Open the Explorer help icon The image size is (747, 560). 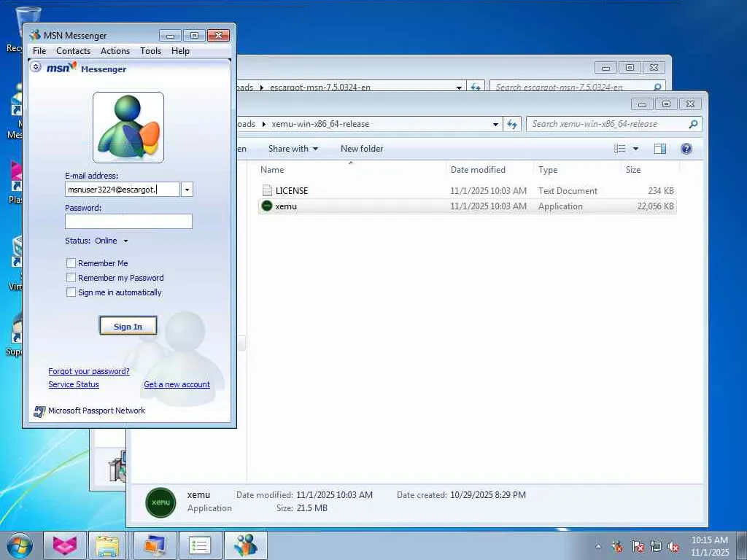(686, 149)
